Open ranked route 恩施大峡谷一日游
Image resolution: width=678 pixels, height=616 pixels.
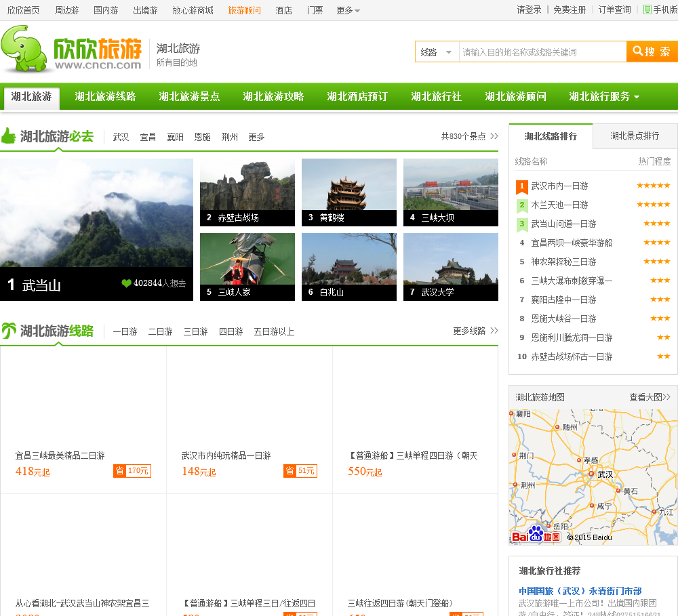563,319
